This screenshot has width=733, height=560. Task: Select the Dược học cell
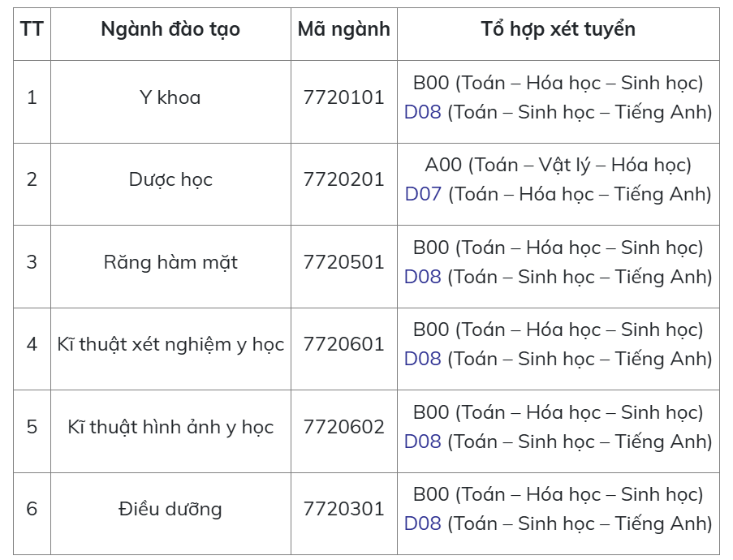(x=170, y=180)
